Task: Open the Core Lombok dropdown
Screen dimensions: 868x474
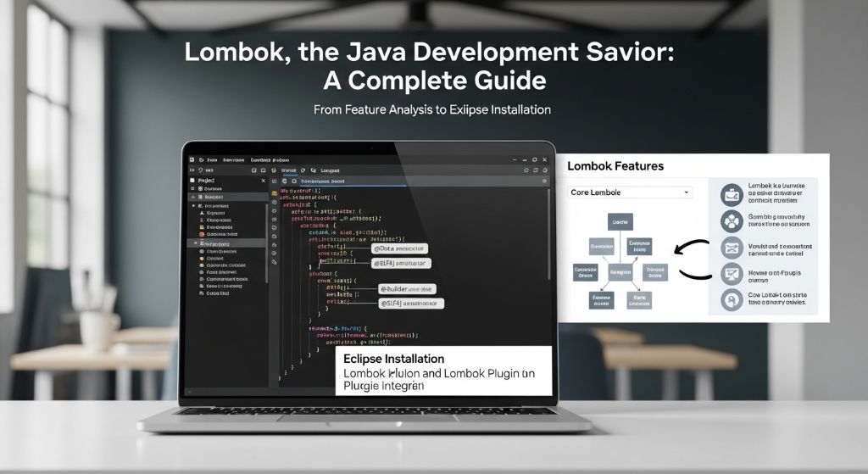Action: [x=629, y=192]
